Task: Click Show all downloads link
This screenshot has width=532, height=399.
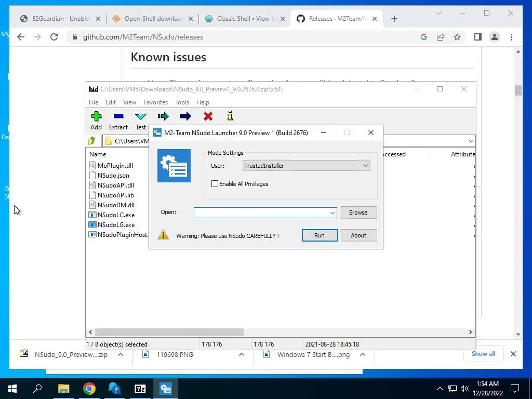Action: click(x=483, y=354)
